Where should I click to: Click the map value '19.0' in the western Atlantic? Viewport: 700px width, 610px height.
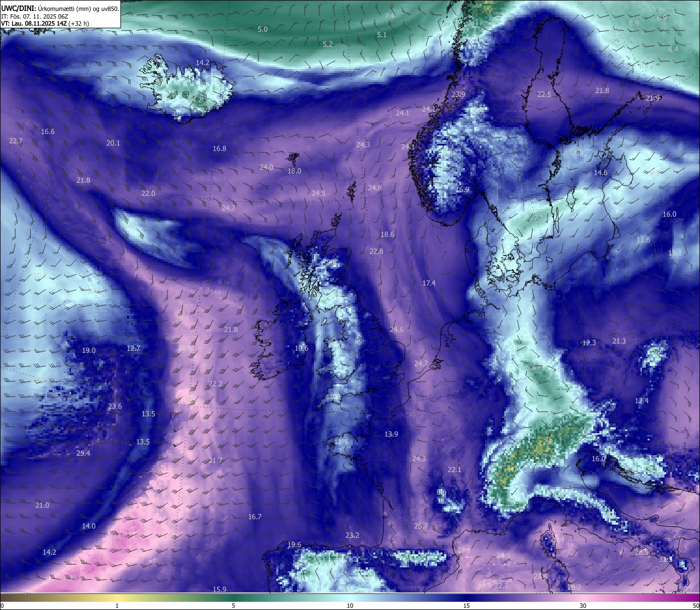tap(89, 351)
